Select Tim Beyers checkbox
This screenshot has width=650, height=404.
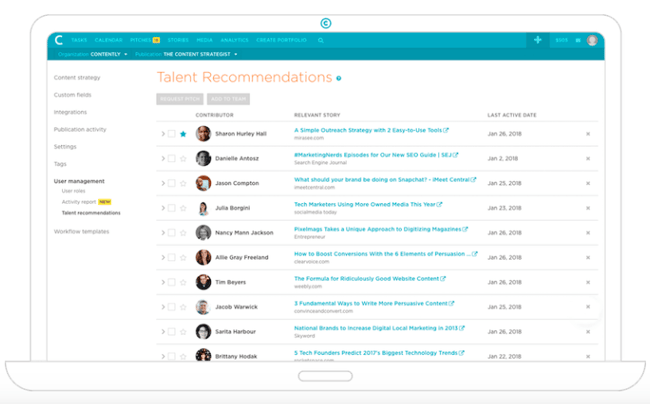pos(171,282)
